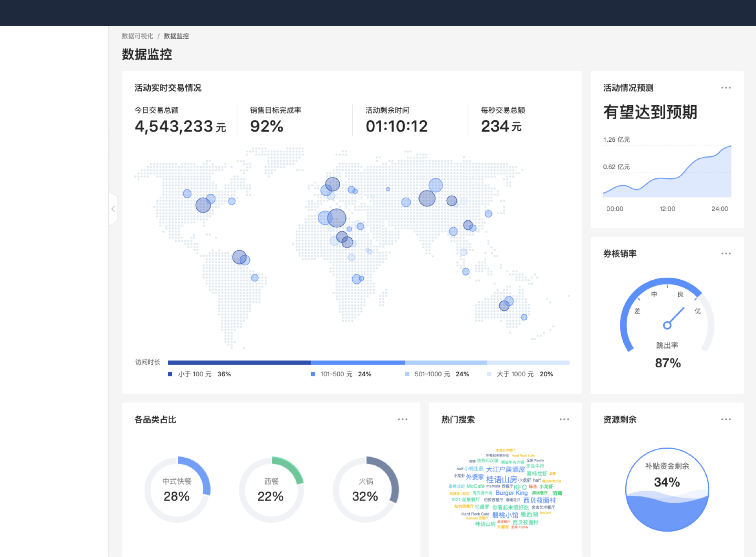Click the 0.62 亿元 axis label
Image resolution: width=756 pixels, height=557 pixels.
tap(616, 167)
